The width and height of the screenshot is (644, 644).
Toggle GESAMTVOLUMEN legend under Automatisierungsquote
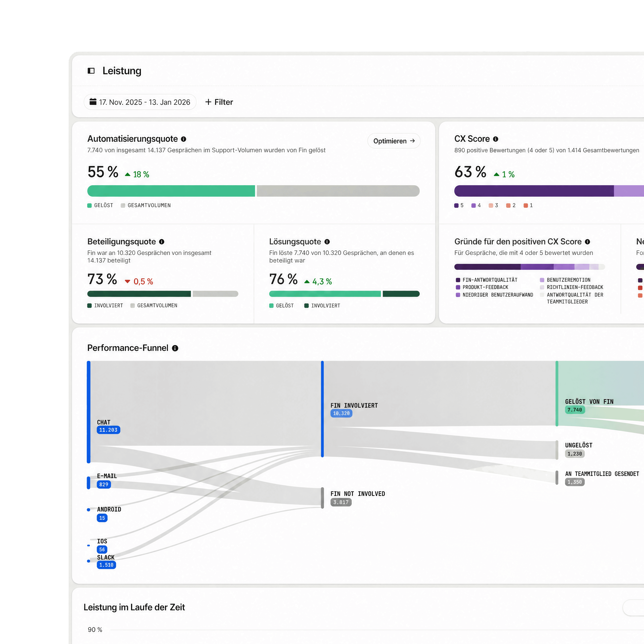tap(146, 205)
